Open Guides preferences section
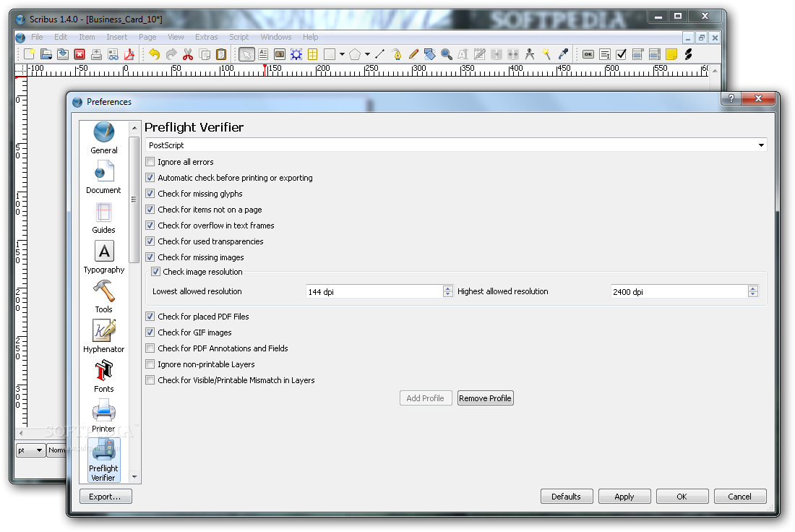Screen dimensions: 795x532 coord(104,218)
